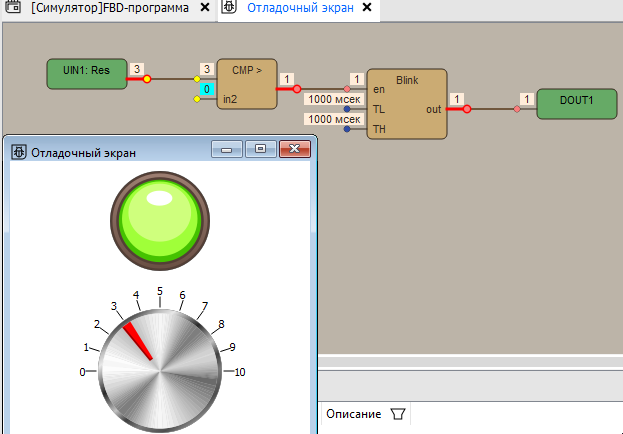The height and width of the screenshot is (434, 623).
Task: Click the TL 1000 мсек value field
Action: (334, 99)
